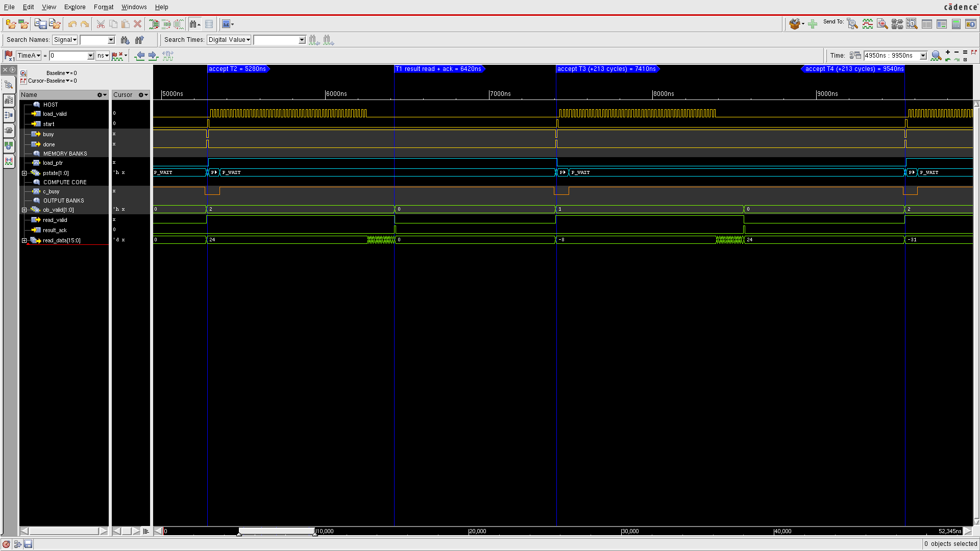The image size is (980, 551).
Task: Click the 'T1 result read + ack' marker
Action: 439,69
